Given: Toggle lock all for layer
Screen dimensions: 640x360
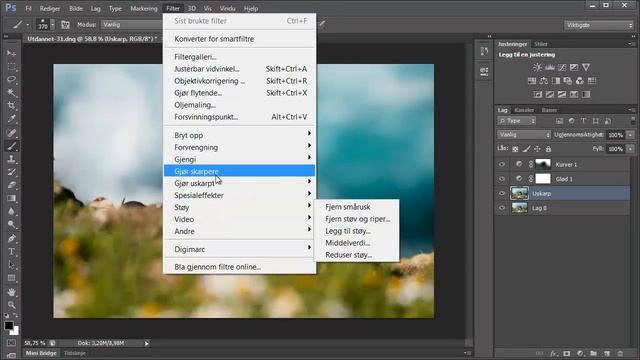Looking at the screenshot, I should point(549,149).
